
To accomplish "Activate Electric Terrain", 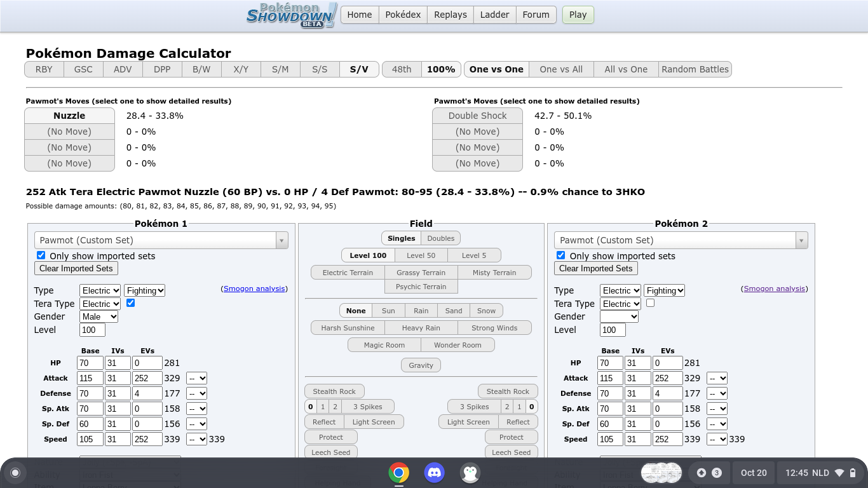I will click(348, 273).
